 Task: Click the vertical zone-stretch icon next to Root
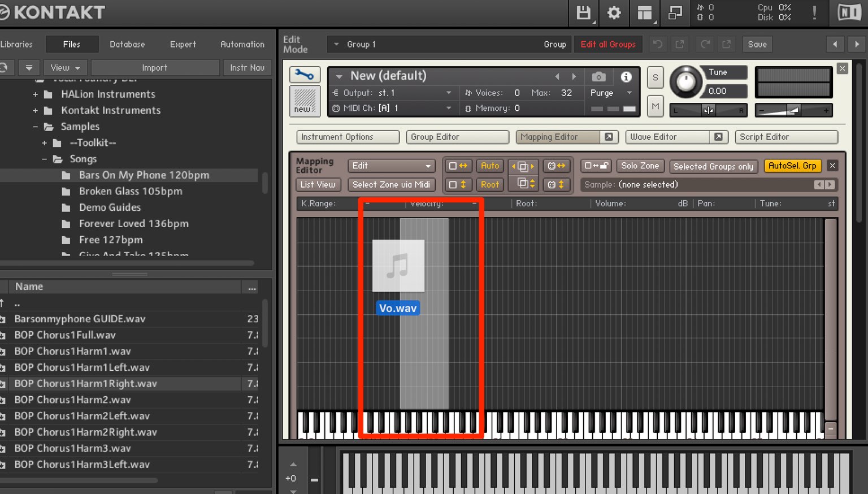[x=458, y=184]
